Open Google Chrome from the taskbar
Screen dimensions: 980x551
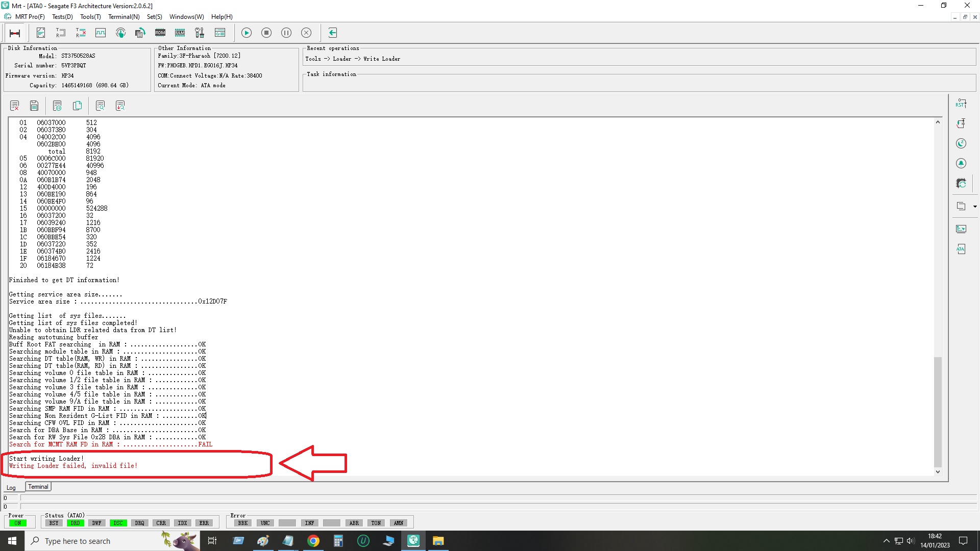313,541
